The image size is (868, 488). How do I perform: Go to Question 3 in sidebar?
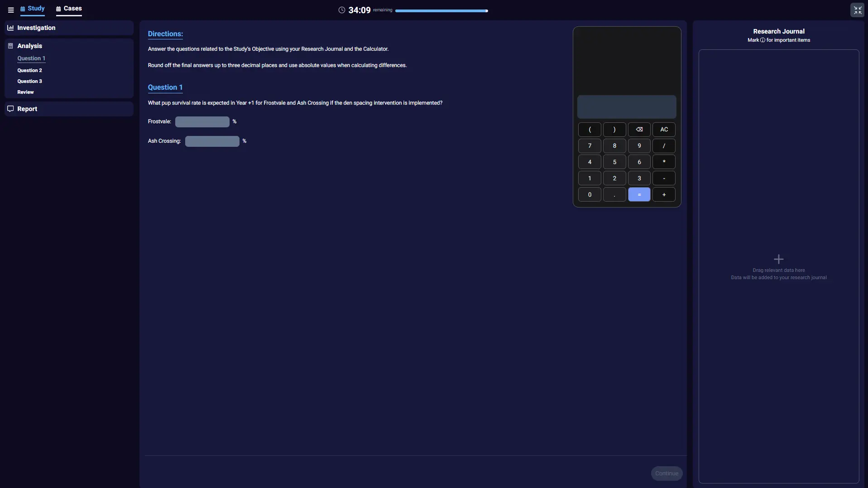pos(29,81)
